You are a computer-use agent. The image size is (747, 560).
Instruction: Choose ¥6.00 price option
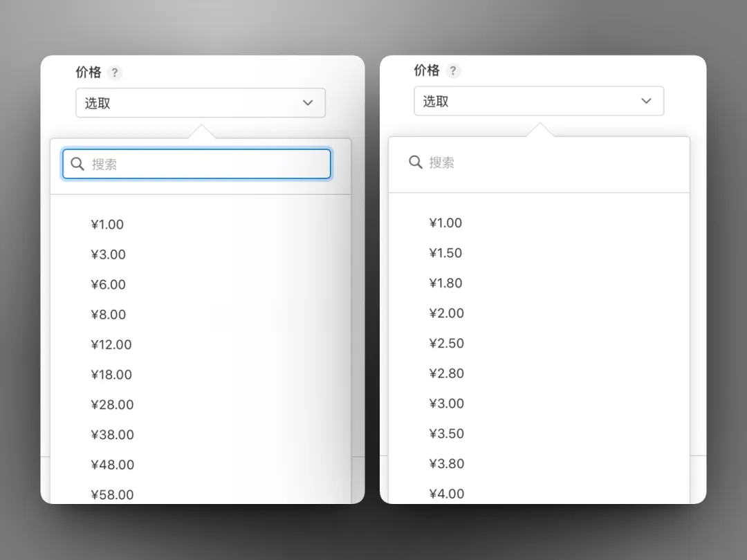pyautogui.click(x=108, y=284)
